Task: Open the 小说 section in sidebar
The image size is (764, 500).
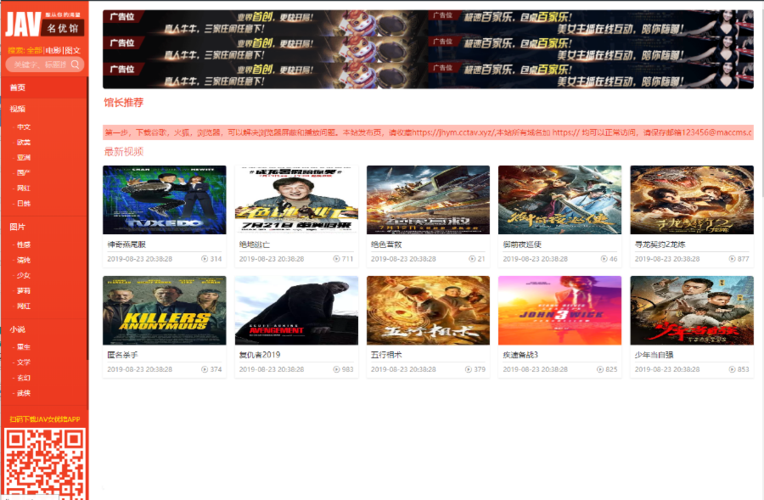Action: click(x=17, y=329)
